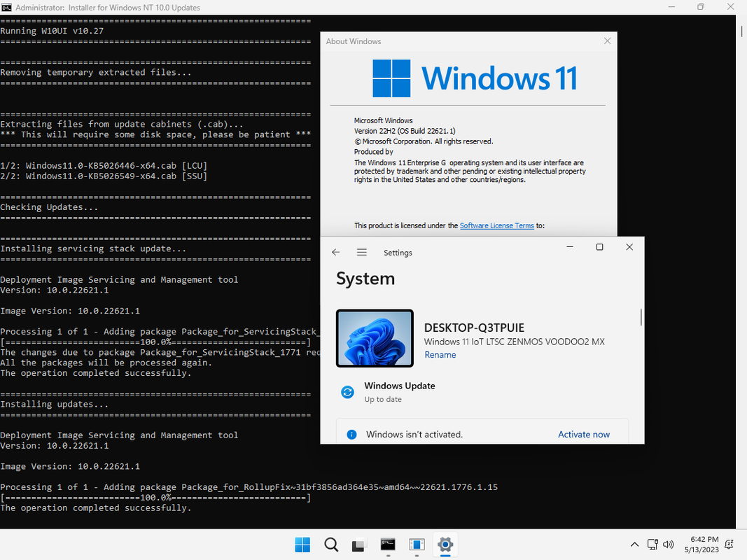Viewport: 747px width, 560px height.
Task: Click 'Version 22H2 (OS Build 22621.1)' text
Action: (x=405, y=131)
